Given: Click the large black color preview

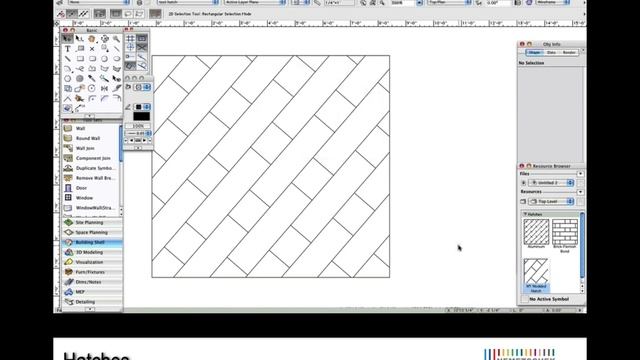Looking at the screenshot, I should (141, 116).
